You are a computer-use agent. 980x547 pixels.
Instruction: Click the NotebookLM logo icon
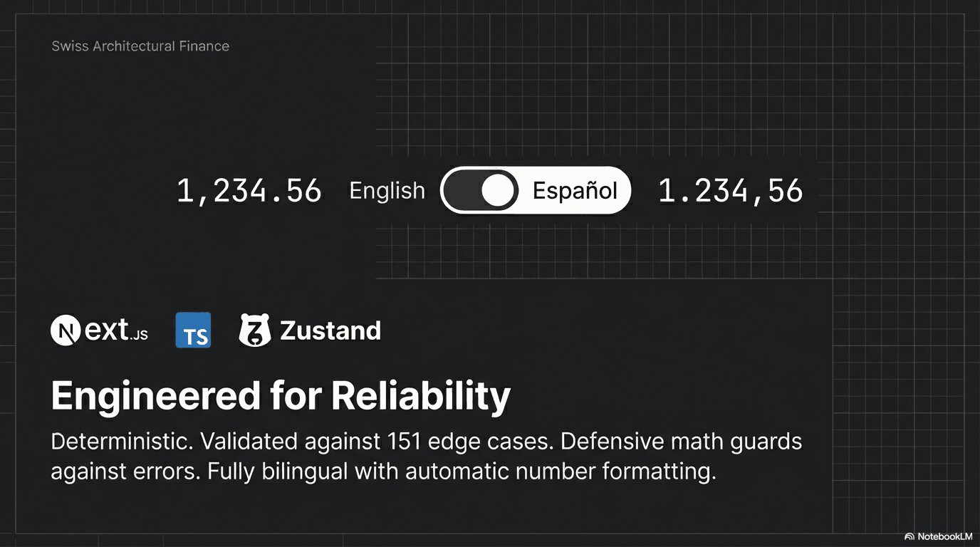click(909, 536)
